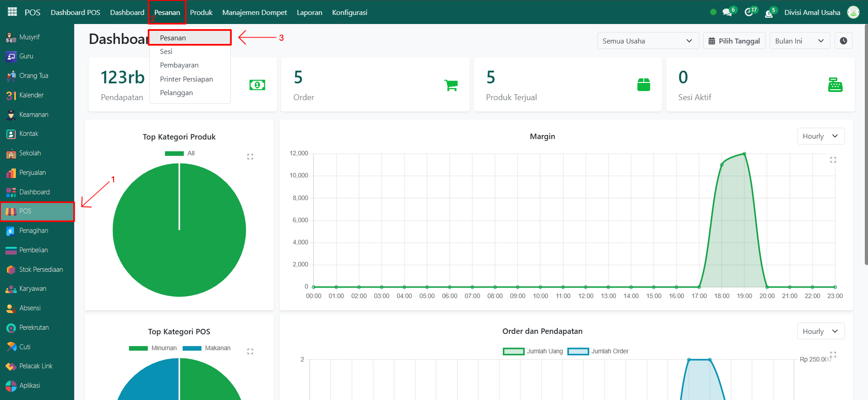Viewport: 868px width, 400px height.
Task: Open the chat messages icon
Action: click(x=727, y=12)
